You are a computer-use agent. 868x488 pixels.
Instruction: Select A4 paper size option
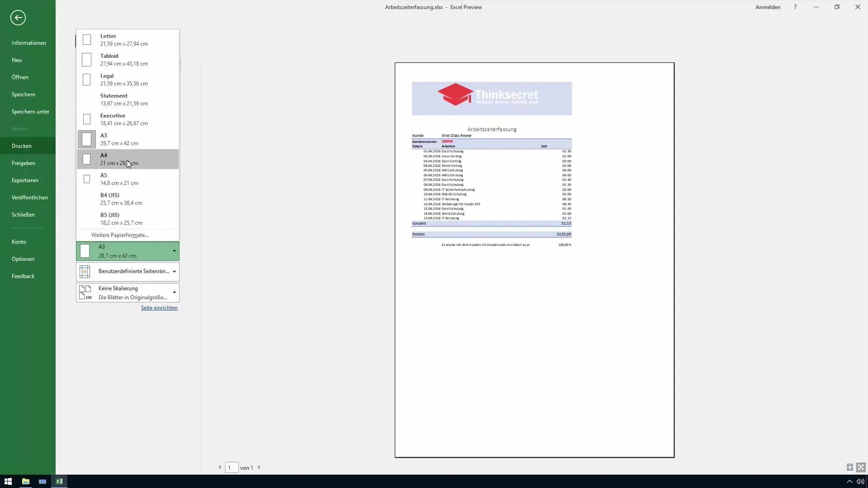[127, 159]
